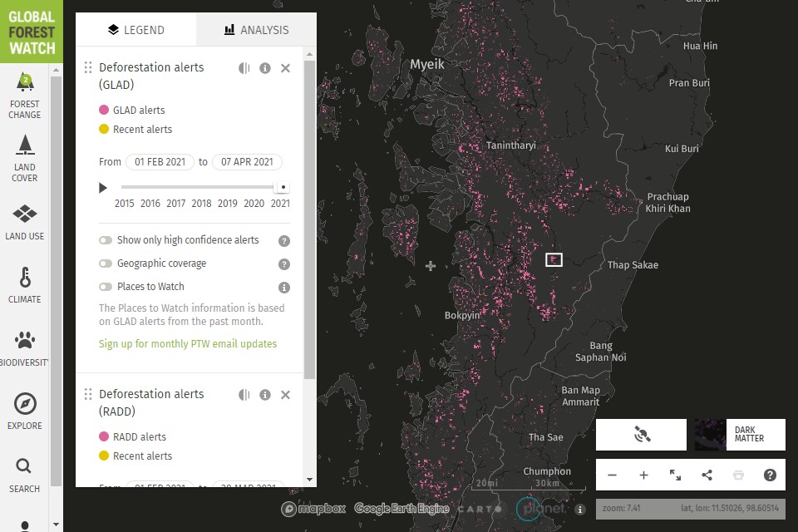Switch to the Analysis tab
The width and height of the screenshot is (798, 532).
tap(257, 30)
